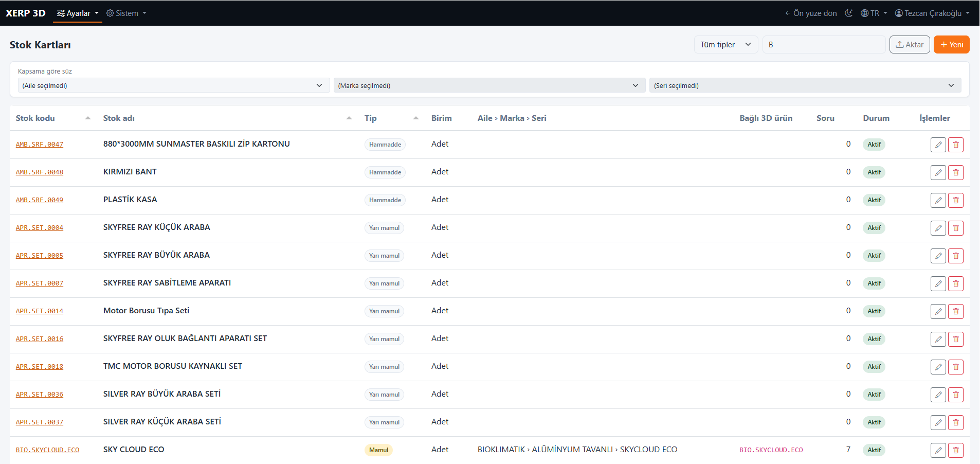The height and width of the screenshot is (464, 980).
Task: Edit the 880*3000MM SUNMASTER KARTONU row
Action: tap(938, 145)
